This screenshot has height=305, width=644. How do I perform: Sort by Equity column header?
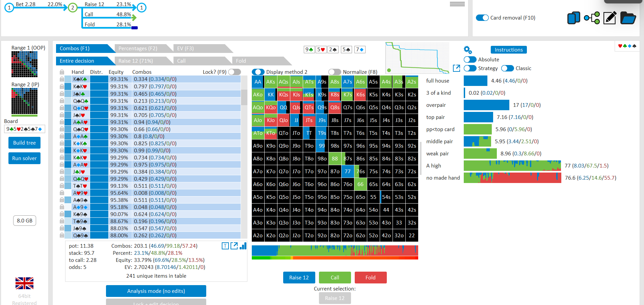coord(116,72)
